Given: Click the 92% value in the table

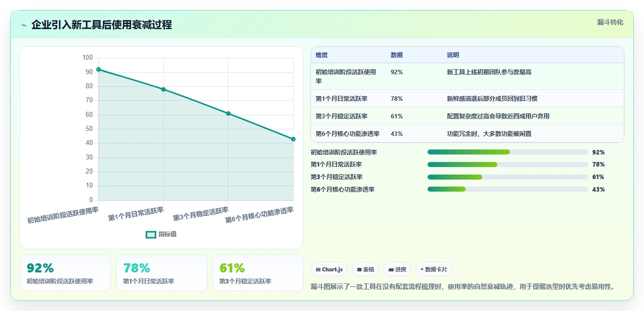Looking at the screenshot, I should point(397,72).
